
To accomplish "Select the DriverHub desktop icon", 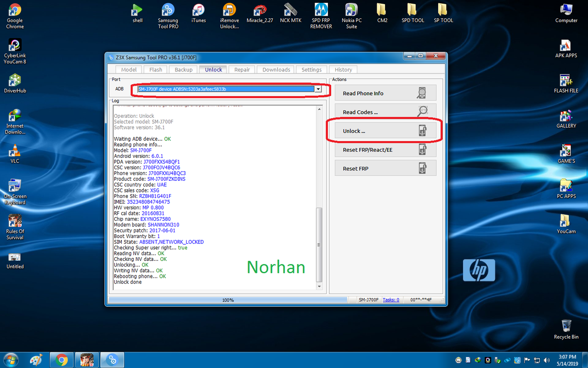I will click(15, 83).
